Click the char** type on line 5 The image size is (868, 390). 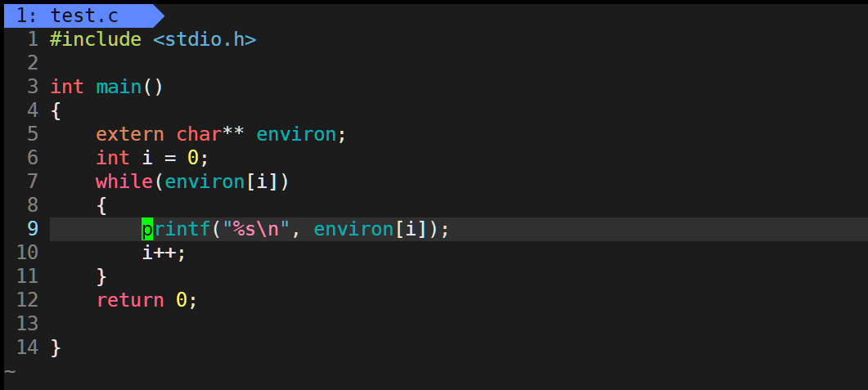coord(210,134)
